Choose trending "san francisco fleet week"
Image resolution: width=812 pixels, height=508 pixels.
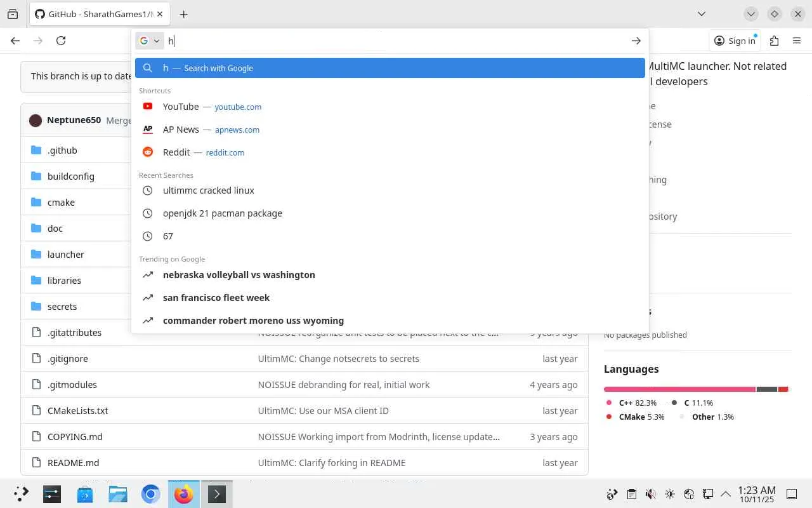[x=390, y=298]
